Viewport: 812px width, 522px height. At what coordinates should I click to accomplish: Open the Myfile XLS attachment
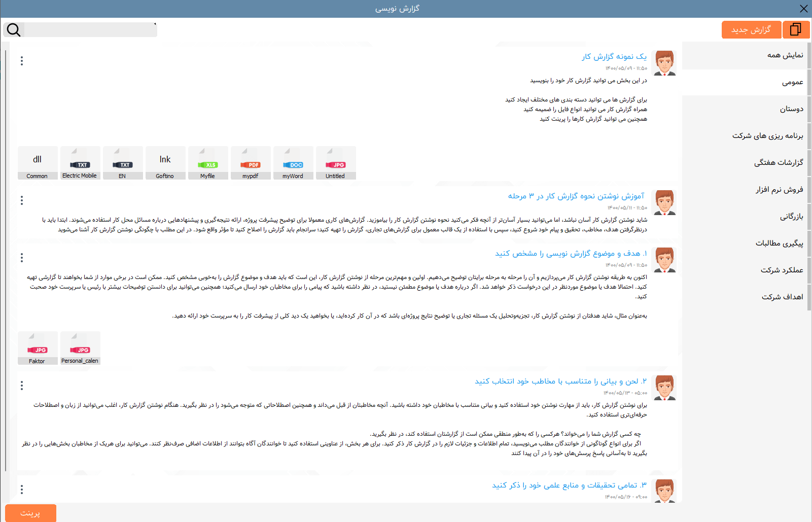208,163
